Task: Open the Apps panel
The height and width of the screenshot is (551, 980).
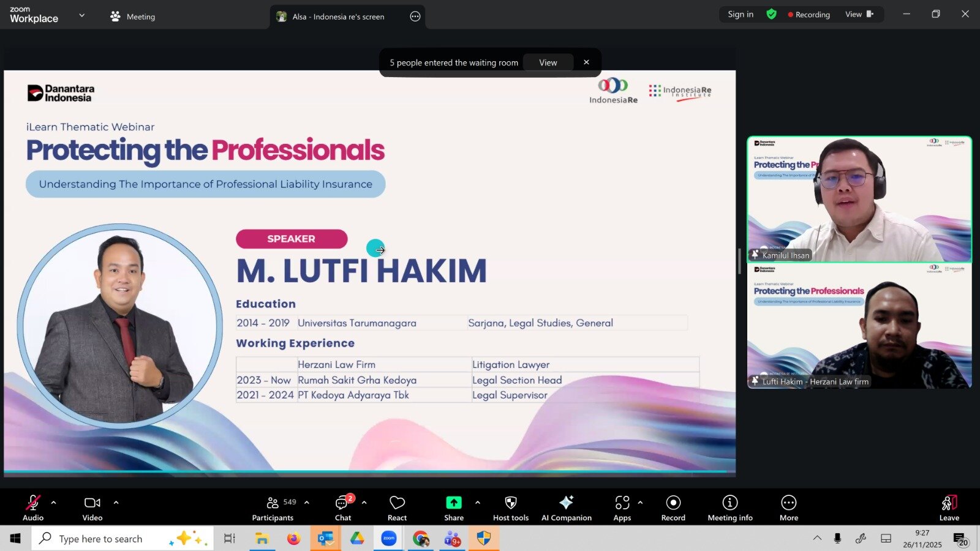Action: click(x=622, y=508)
